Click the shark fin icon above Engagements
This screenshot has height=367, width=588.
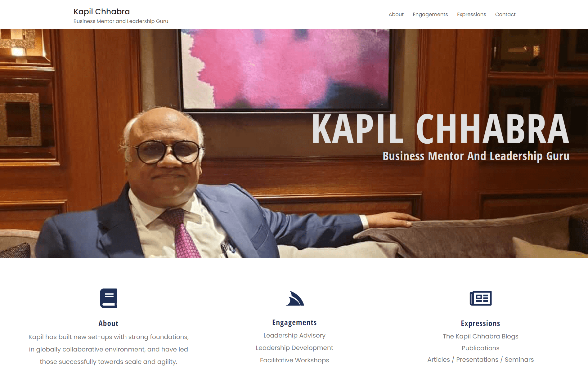pos(295,298)
